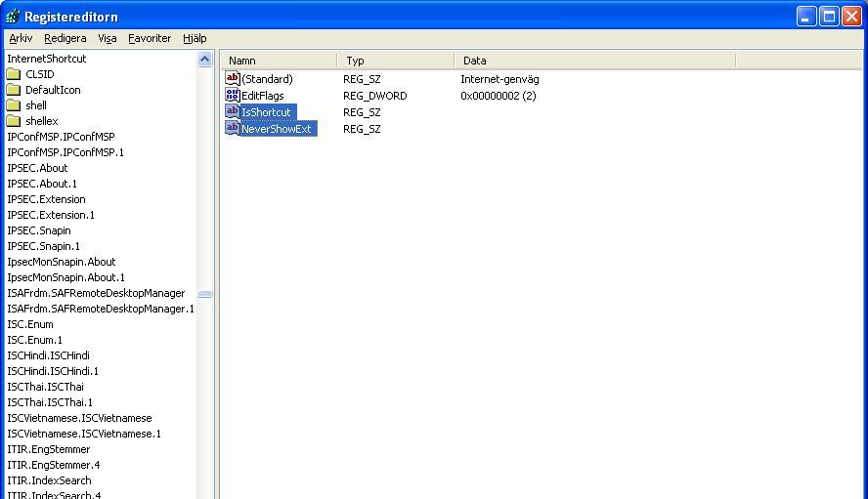Screen dimensions: 868x499
Task: Sort values by the Typ column header
Action: click(x=395, y=61)
